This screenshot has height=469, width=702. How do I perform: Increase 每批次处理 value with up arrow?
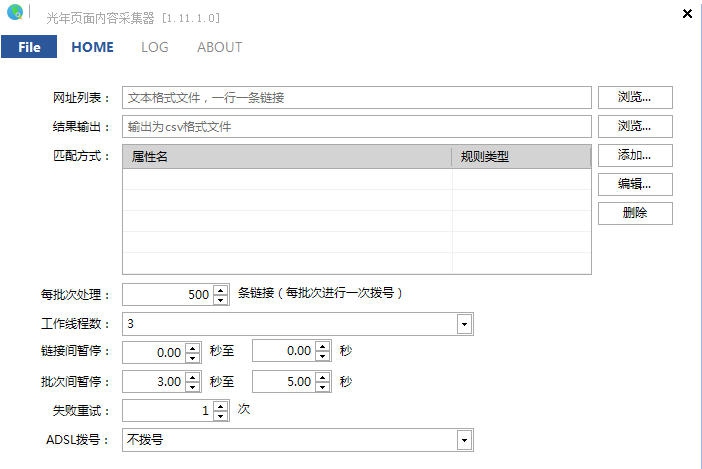(220, 290)
